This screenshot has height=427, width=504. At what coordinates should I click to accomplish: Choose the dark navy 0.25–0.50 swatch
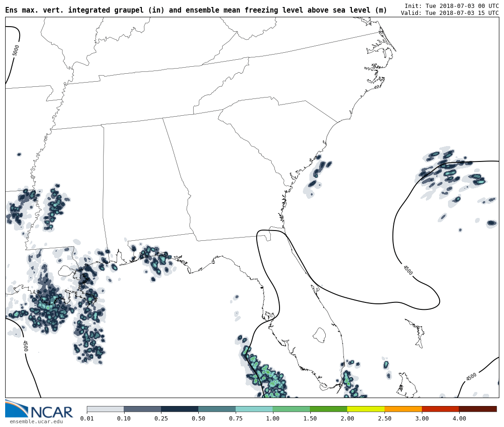[180, 409]
